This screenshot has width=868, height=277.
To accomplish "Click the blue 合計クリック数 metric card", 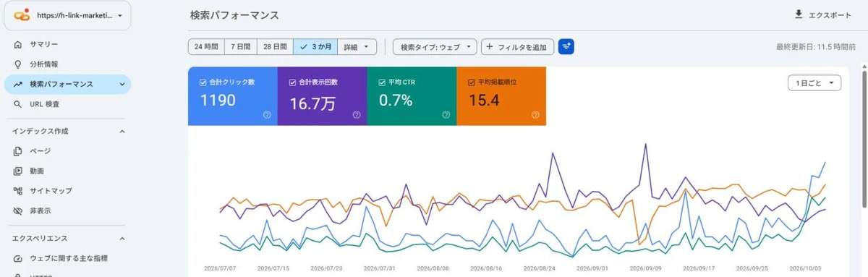I will click(x=232, y=96).
